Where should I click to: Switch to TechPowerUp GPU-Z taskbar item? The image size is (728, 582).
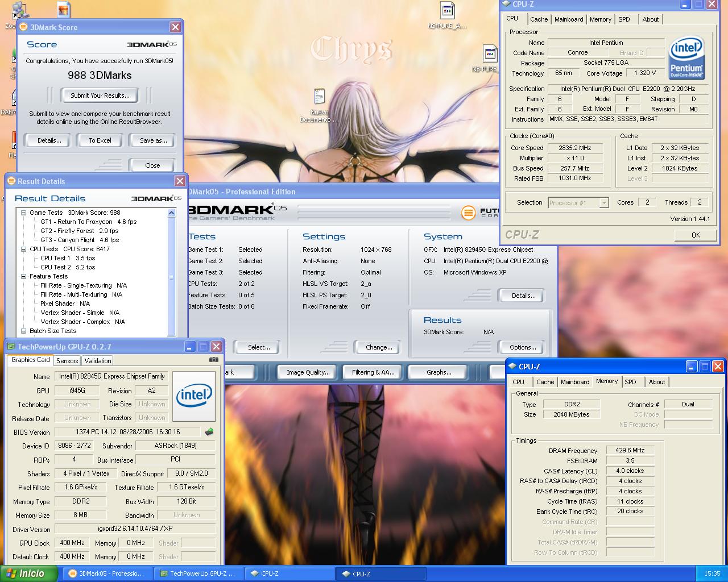pyautogui.click(x=198, y=573)
